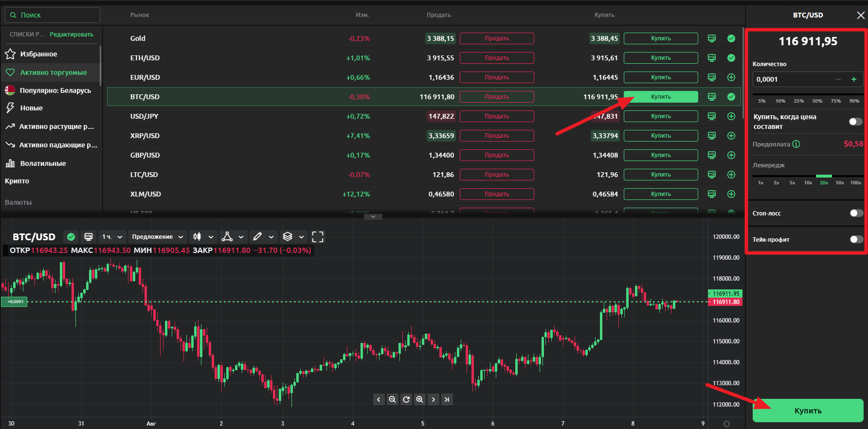
Task: Open chart icon in the BTC/USD market row
Action: click(x=712, y=97)
